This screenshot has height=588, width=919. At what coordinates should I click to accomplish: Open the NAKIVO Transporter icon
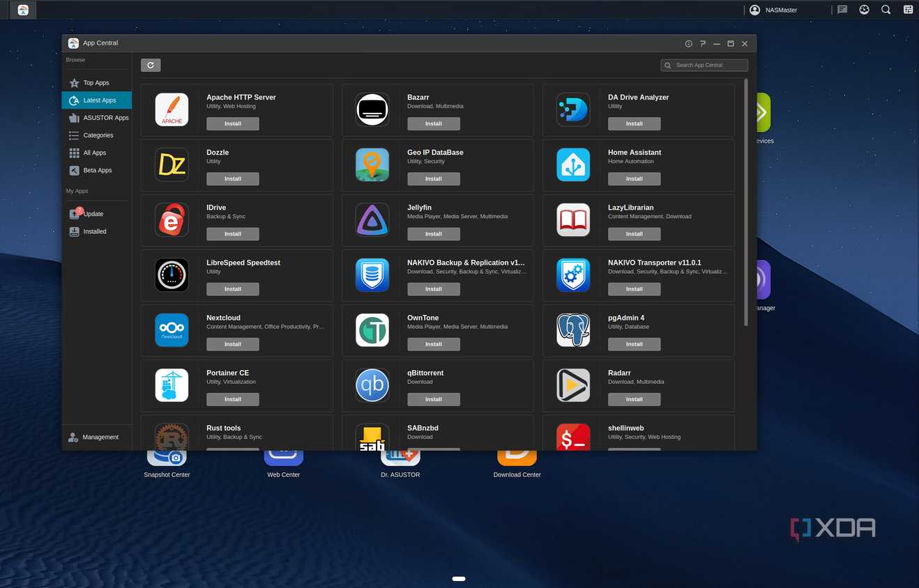[573, 274]
